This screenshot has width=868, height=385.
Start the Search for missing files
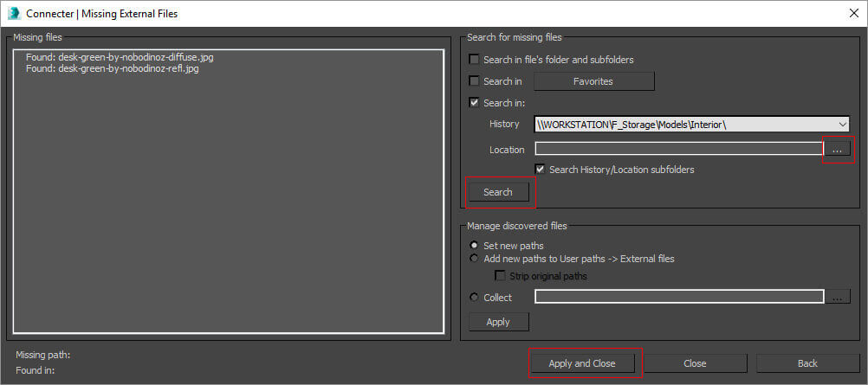click(498, 192)
